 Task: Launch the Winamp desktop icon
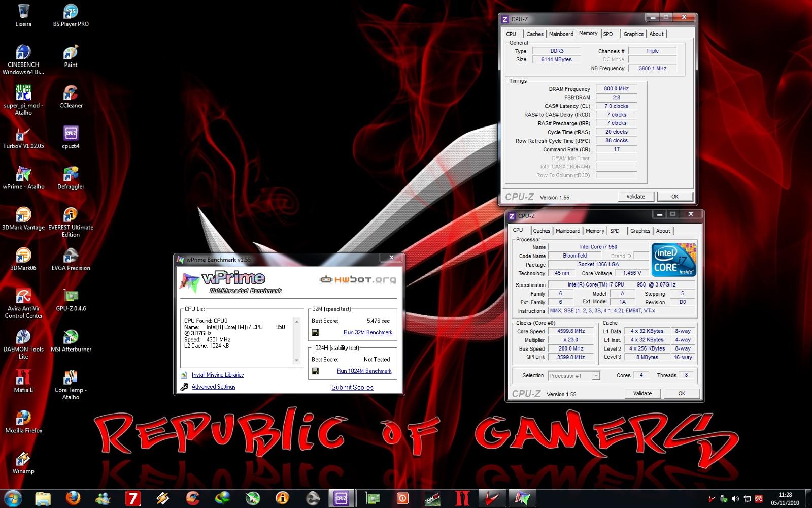pos(23,462)
